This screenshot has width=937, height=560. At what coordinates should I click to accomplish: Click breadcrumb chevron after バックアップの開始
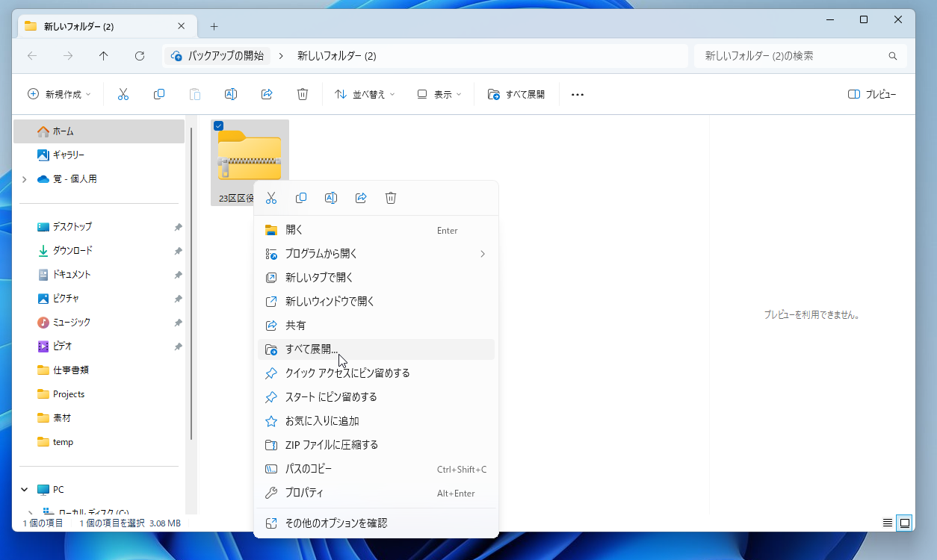point(281,56)
